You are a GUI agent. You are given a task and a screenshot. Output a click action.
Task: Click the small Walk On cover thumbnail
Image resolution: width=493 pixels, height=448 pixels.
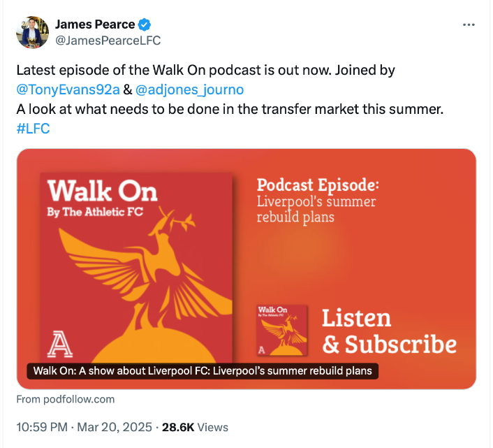coord(282,329)
